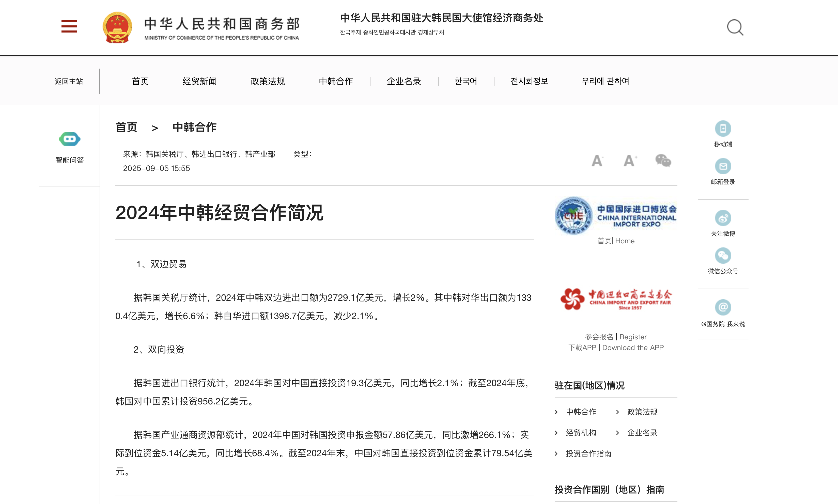Click article title 2024年中韩经贸合作简况
The width and height of the screenshot is (838, 504).
click(x=220, y=213)
